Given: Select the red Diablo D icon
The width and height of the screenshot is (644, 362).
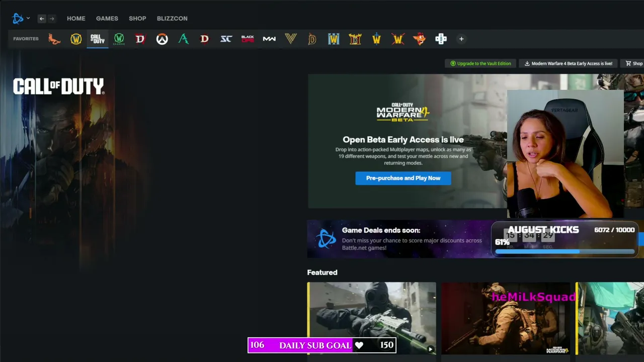Looking at the screenshot, I should 204,39.
